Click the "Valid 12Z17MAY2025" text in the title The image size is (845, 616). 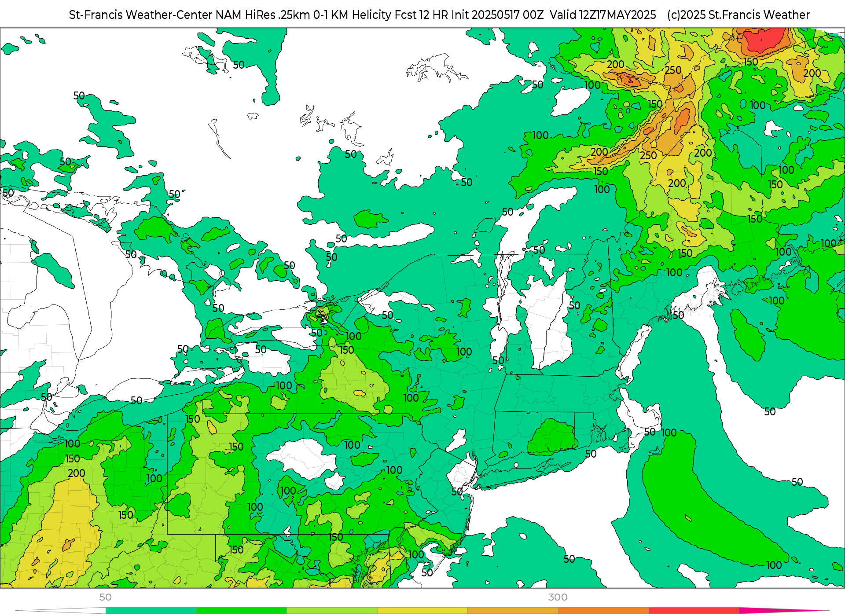[603, 15]
